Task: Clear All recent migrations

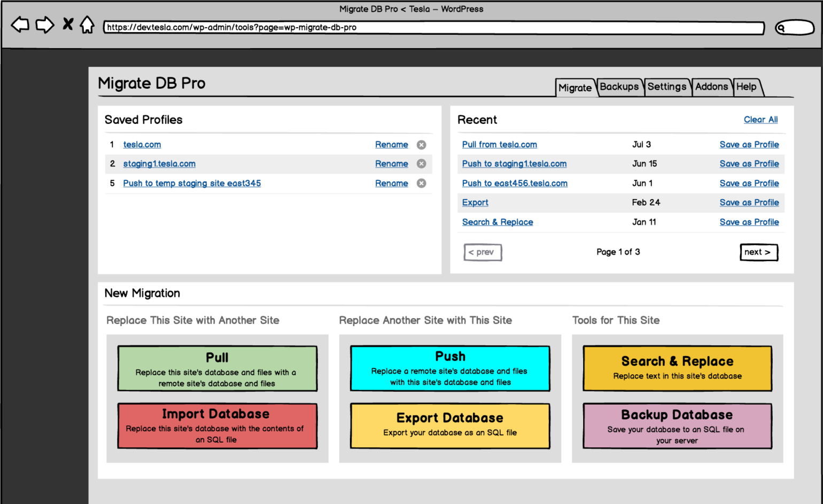Action: (761, 120)
